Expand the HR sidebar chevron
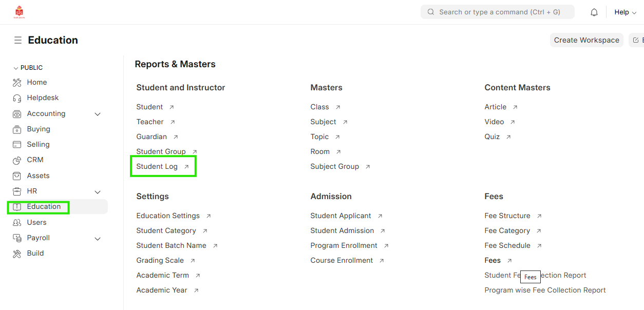The height and width of the screenshot is (310, 644). pyautogui.click(x=98, y=191)
